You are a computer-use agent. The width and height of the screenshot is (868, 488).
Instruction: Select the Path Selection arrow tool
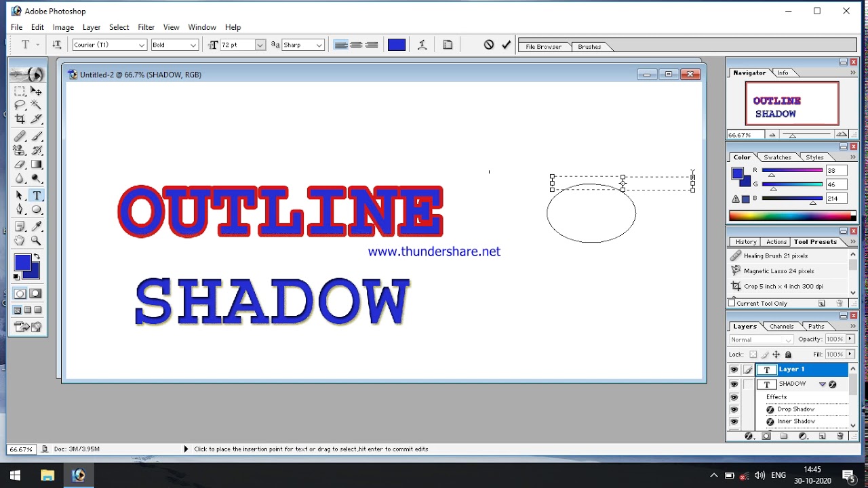pos(20,196)
